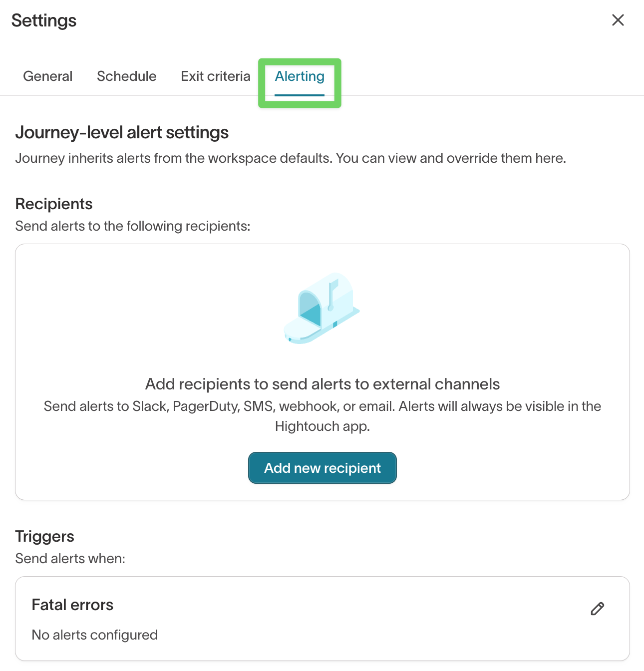
Task: Click the highlighted Alerting tab in green box
Action: tap(299, 76)
